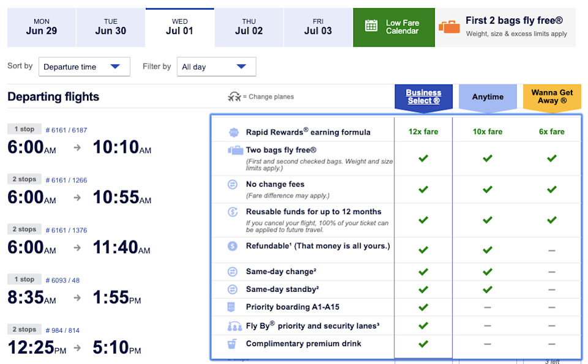Click the 12x fare earning value
Screen dimensions: 588x364
423,132
